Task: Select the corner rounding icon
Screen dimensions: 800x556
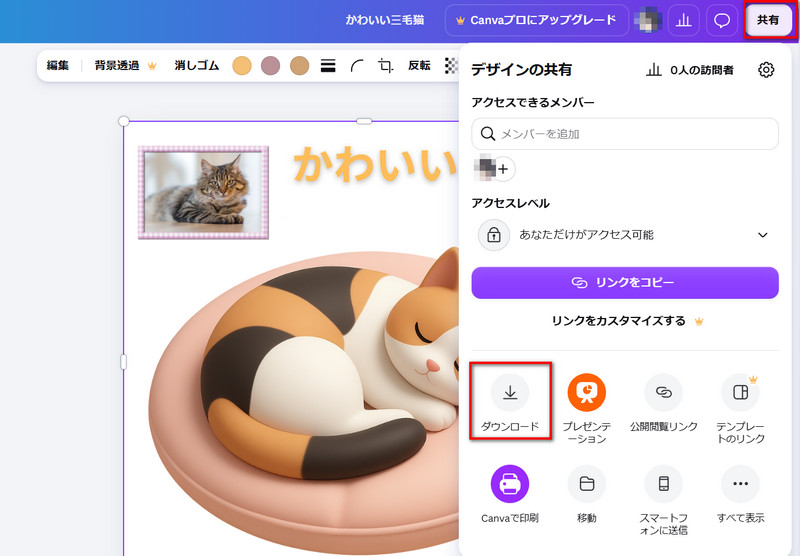Action: click(x=357, y=66)
